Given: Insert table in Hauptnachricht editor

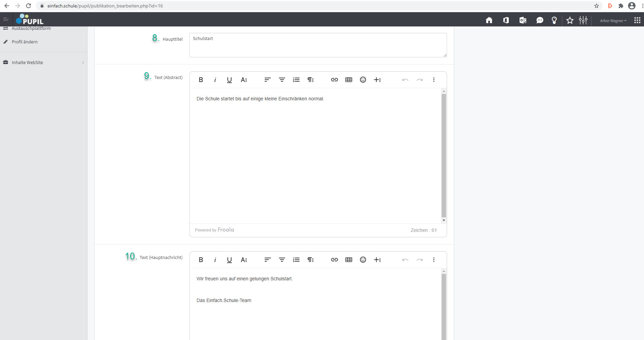Looking at the screenshot, I should (349, 260).
